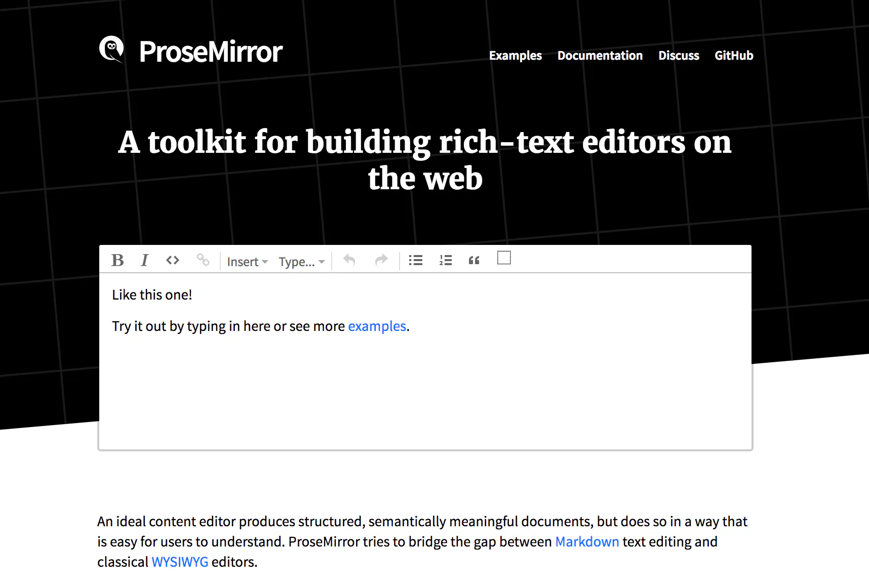Toggle inline code font icon
This screenshot has width=869, height=588.
point(173,260)
